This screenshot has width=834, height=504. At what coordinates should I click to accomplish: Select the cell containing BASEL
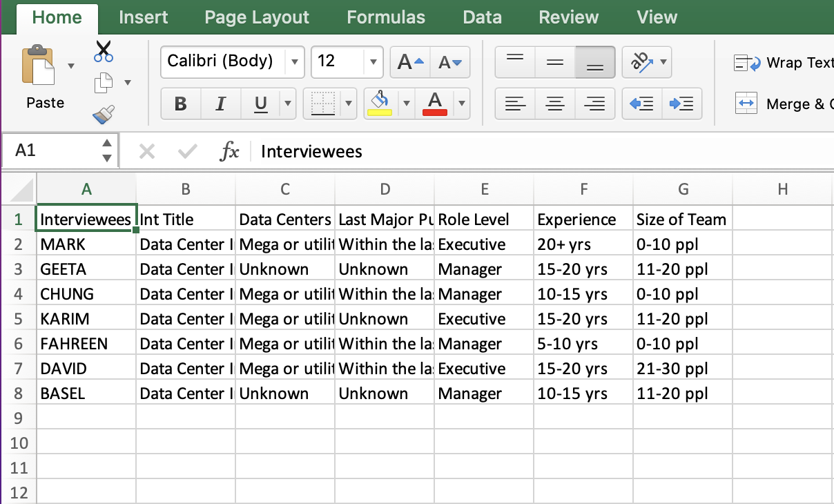pos(86,394)
